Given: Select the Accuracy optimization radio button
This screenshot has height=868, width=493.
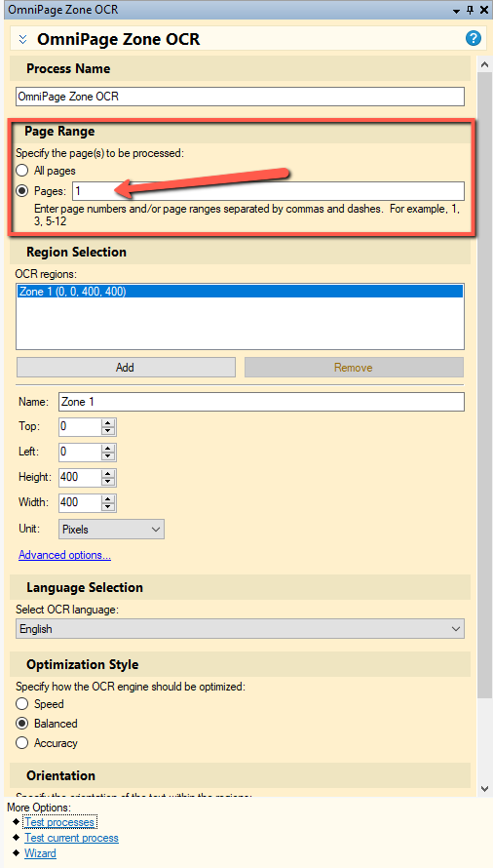Looking at the screenshot, I should pos(22,743).
